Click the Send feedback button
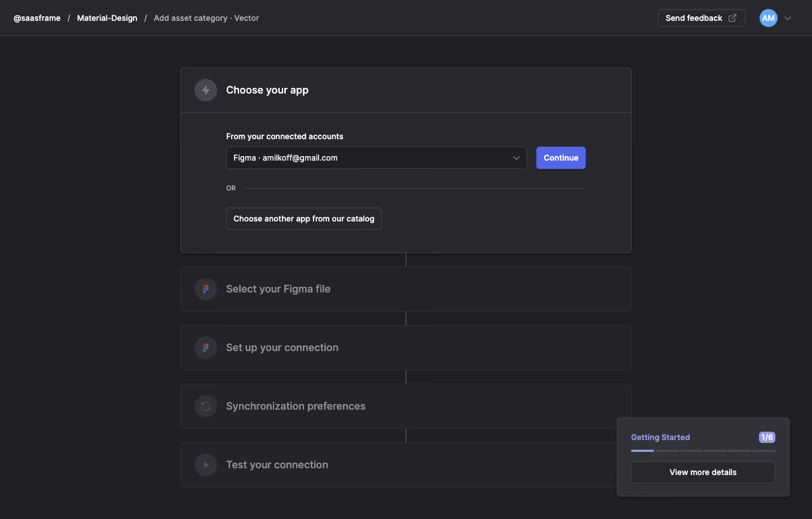 point(701,18)
